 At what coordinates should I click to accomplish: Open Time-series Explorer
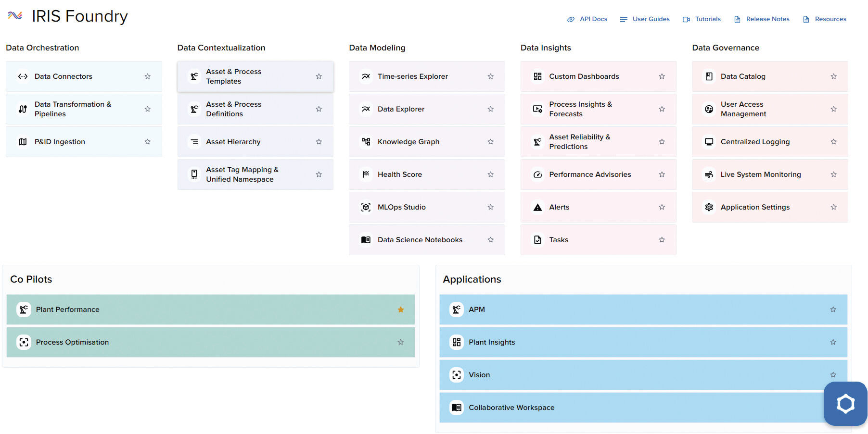(412, 76)
